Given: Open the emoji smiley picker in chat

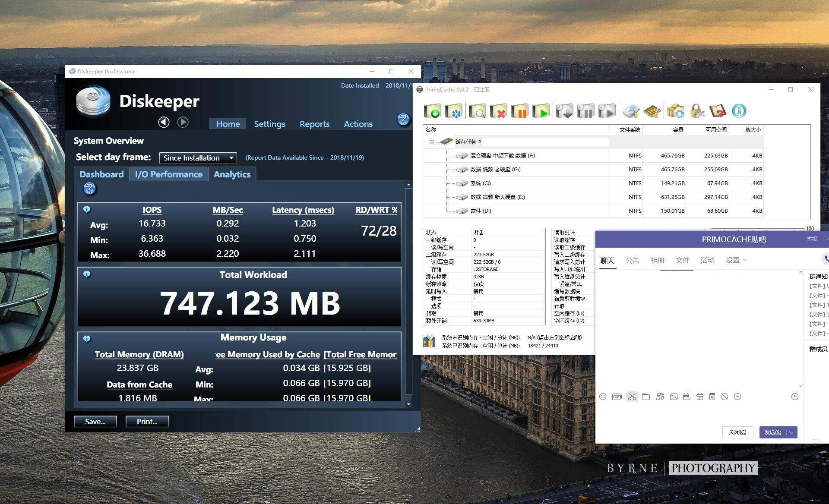Looking at the screenshot, I should point(603,397).
